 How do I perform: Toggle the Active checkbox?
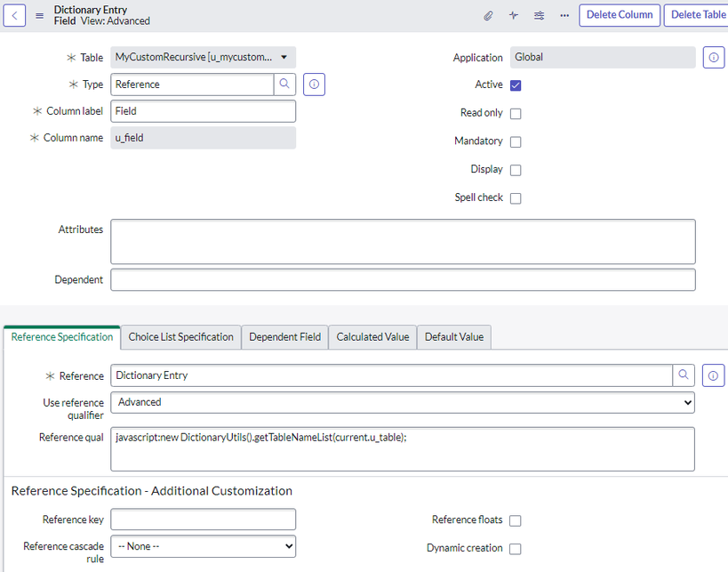[x=516, y=85]
